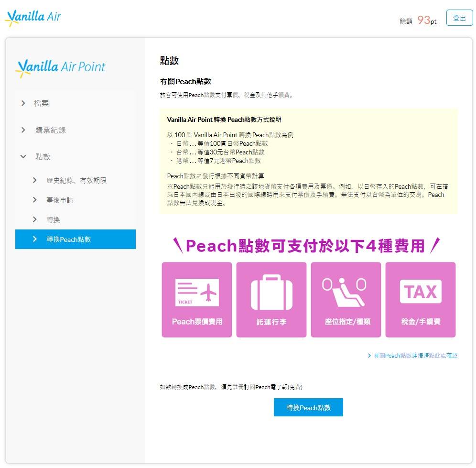This screenshot has width=476, height=468.
Task: Click the blue 轉換Peach點數 button
Action: point(308,407)
